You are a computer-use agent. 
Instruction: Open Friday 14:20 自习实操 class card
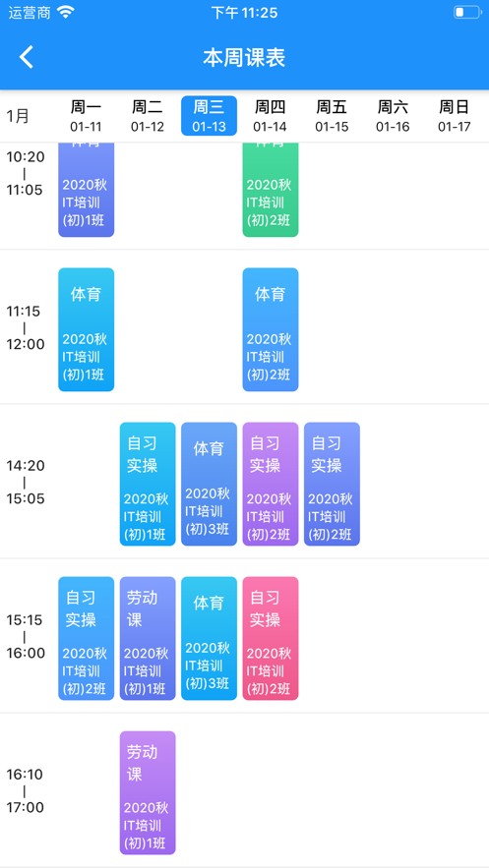tap(332, 485)
